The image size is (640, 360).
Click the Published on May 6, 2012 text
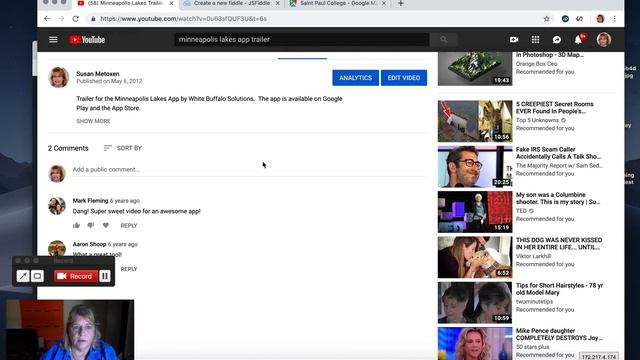(109, 81)
